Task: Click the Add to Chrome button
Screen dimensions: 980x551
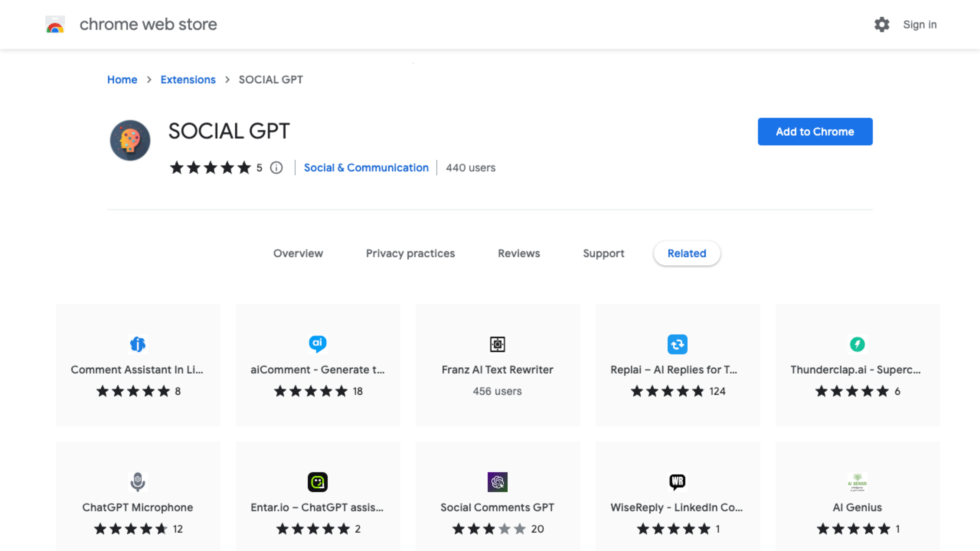Action: pos(815,132)
